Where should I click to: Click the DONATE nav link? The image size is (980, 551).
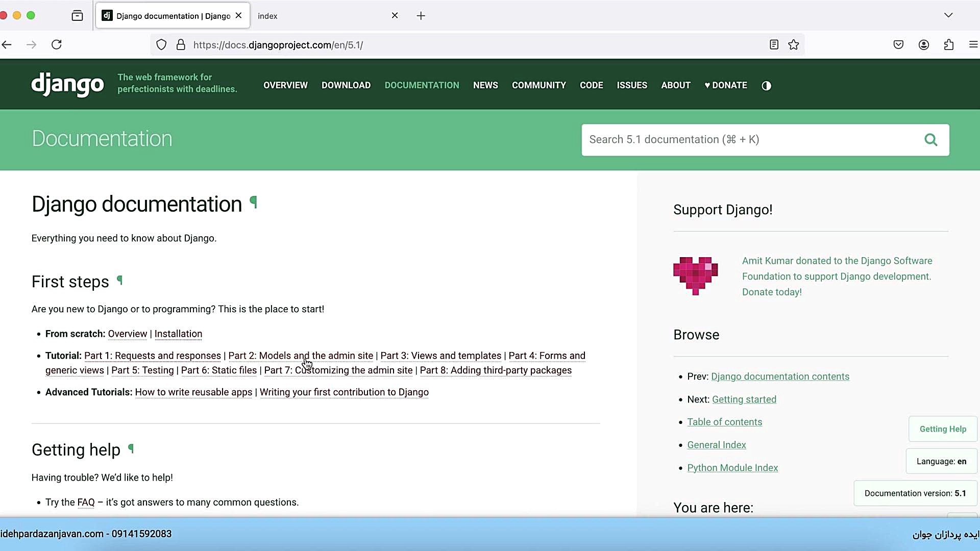726,85
